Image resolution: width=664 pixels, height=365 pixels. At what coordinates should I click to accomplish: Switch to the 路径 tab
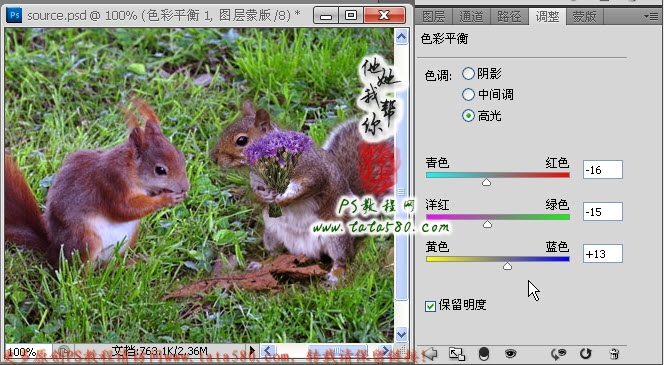[x=509, y=17]
